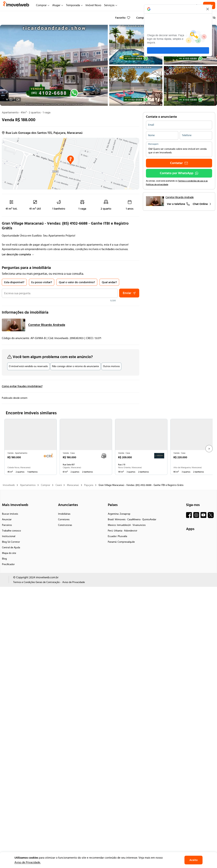Open the X (Twitter) social icon
This screenshot has height=868, width=217.
(x=211, y=515)
